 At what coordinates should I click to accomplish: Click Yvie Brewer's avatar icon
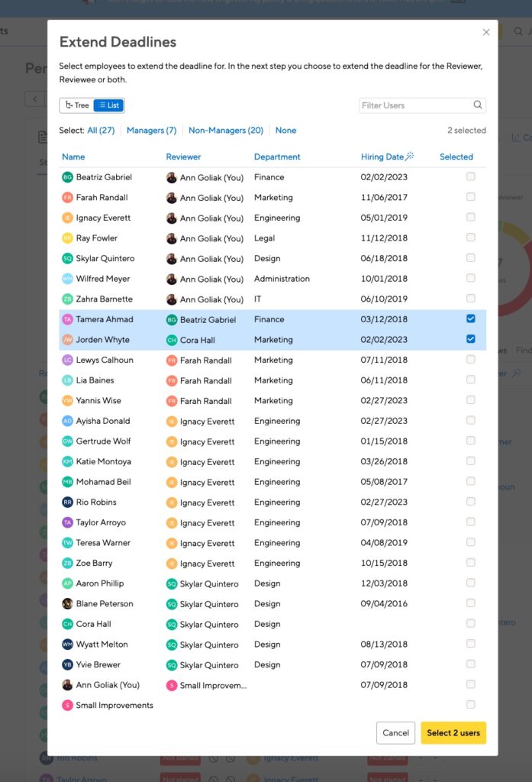point(67,664)
